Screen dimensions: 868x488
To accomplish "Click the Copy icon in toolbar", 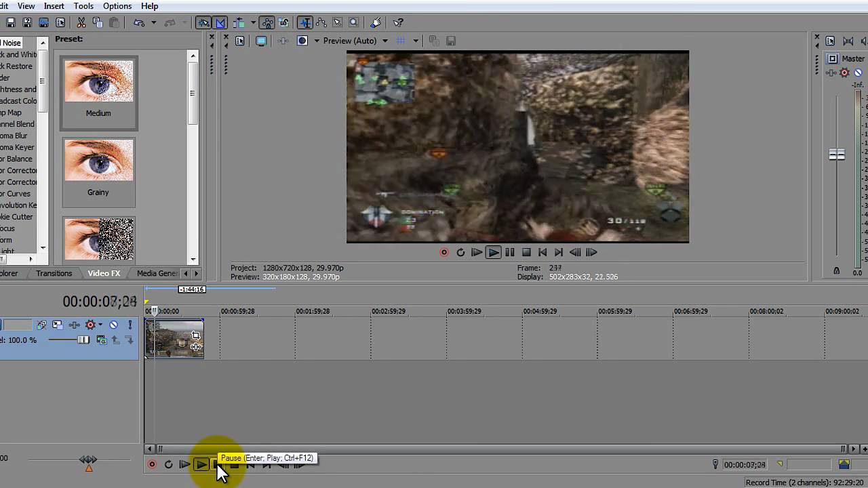I will 98,22.
